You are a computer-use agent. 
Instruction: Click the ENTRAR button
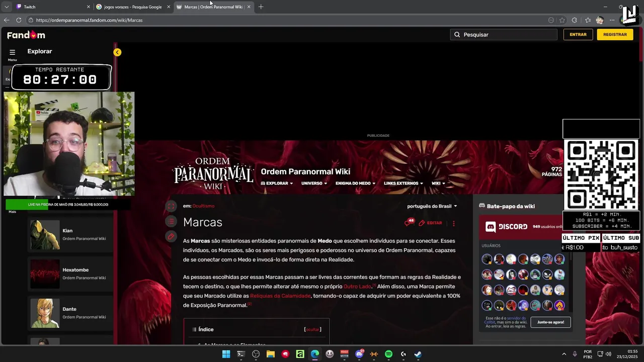(x=578, y=35)
